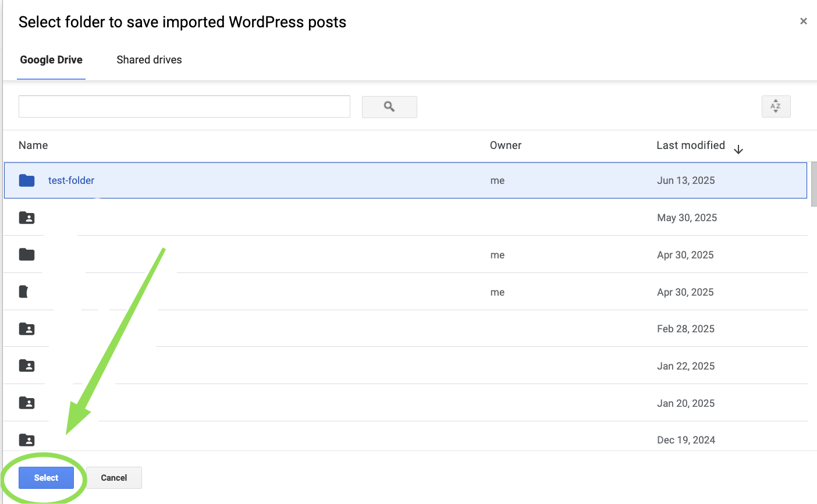Click the folder search input field
The width and height of the screenshot is (817, 504).
pyautogui.click(x=184, y=107)
